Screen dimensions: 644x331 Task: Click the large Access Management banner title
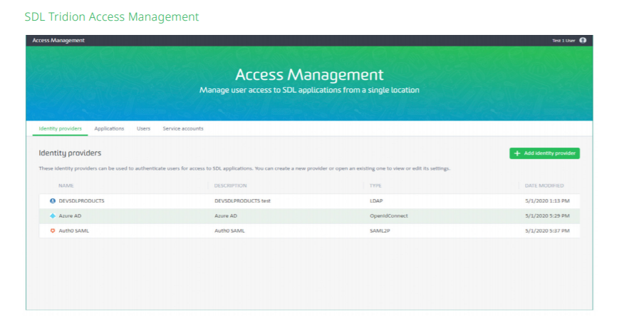[x=309, y=74]
